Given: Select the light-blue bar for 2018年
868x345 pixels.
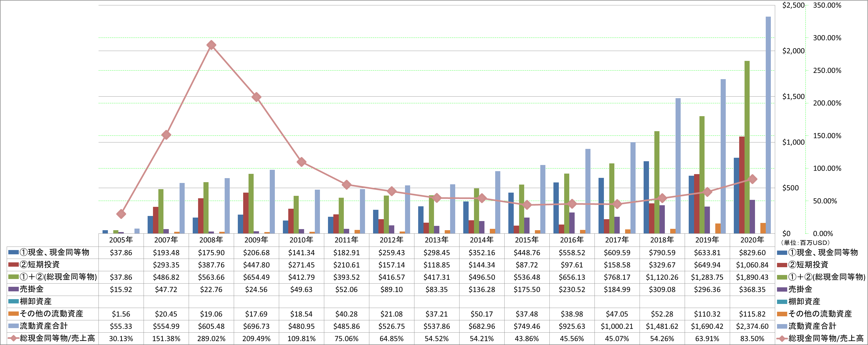Looking at the screenshot, I should pyautogui.click(x=678, y=166).
